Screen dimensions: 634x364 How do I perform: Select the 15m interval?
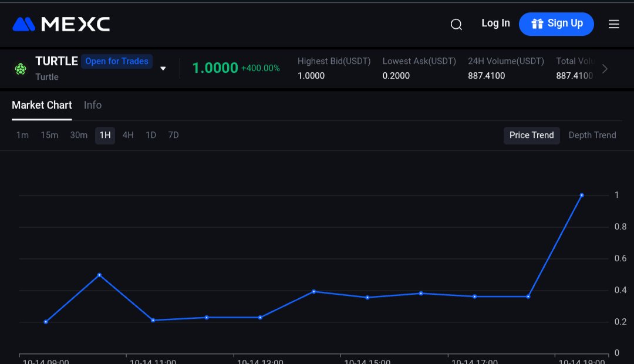(49, 135)
